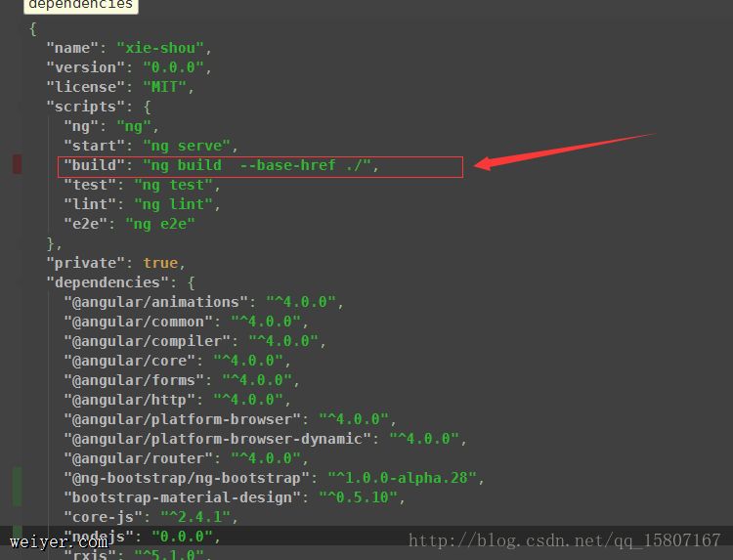Click the "e2e" script key
The width and height of the screenshot is (733, 560).
86,224
